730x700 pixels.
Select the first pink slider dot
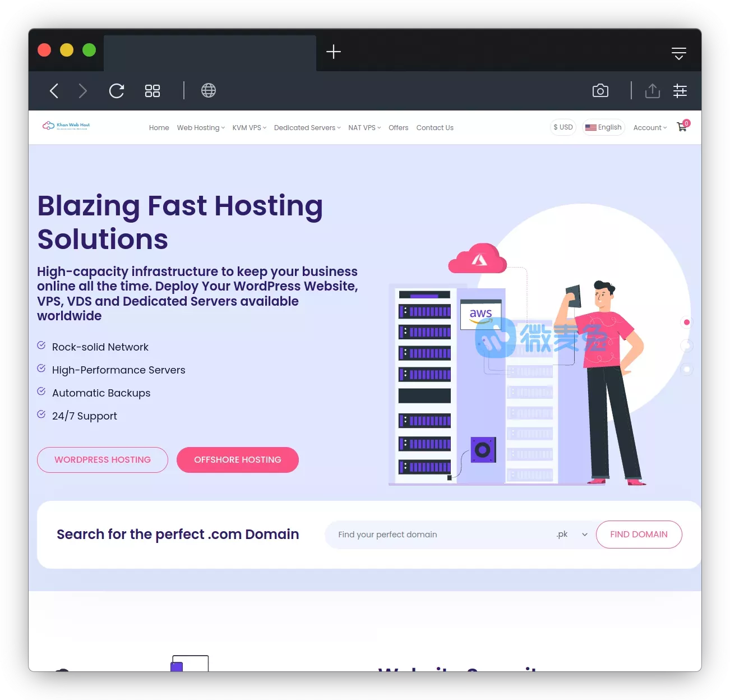tap(686, 323)
